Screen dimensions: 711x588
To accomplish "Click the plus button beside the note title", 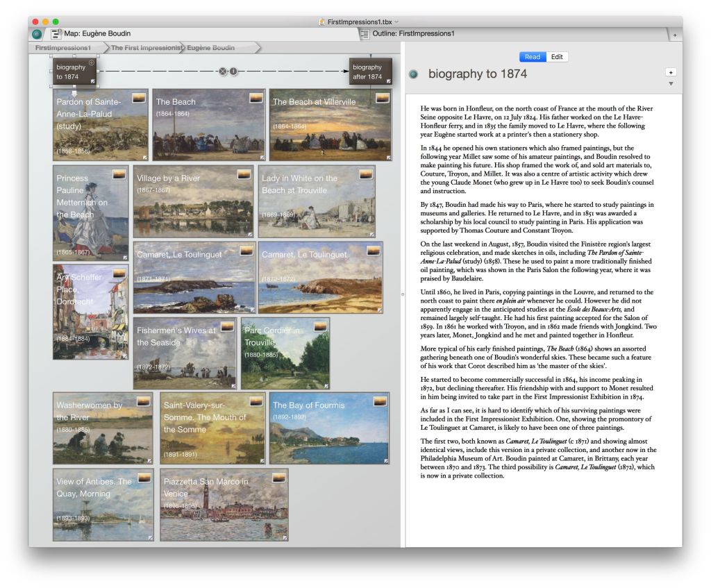I will 671,72.
